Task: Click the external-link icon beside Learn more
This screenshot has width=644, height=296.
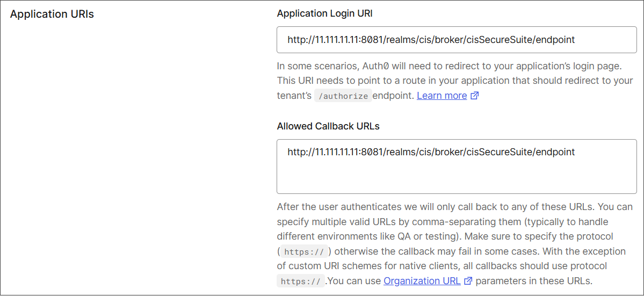Action: pos(475,96)
